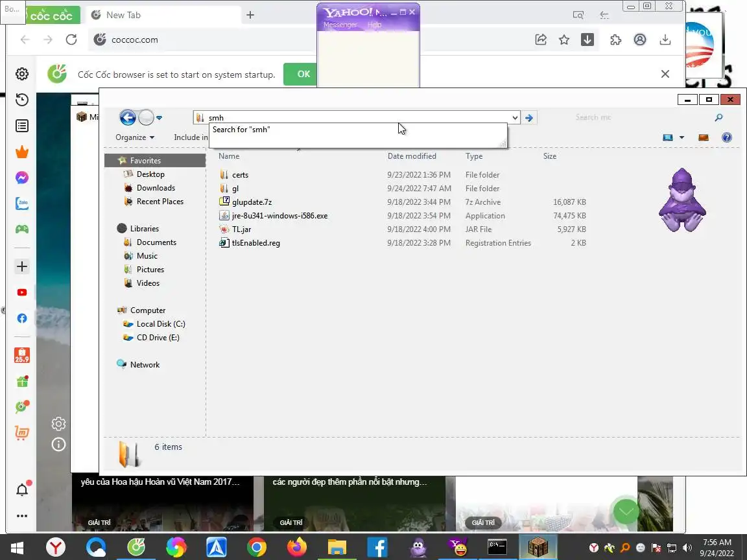The image size is (747, 560).
Task: Click the Include in library toolbar button
Action: coord(191,137)
